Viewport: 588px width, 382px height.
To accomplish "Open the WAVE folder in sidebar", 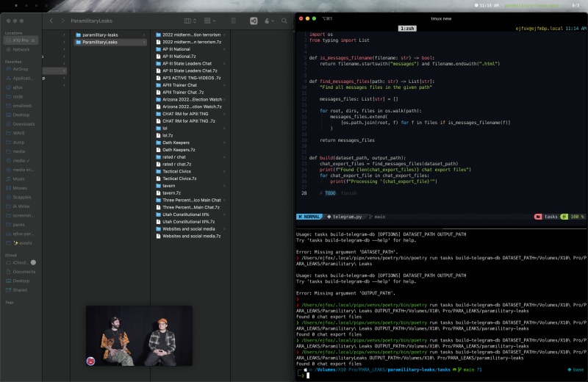I will (x=21, y=133).
